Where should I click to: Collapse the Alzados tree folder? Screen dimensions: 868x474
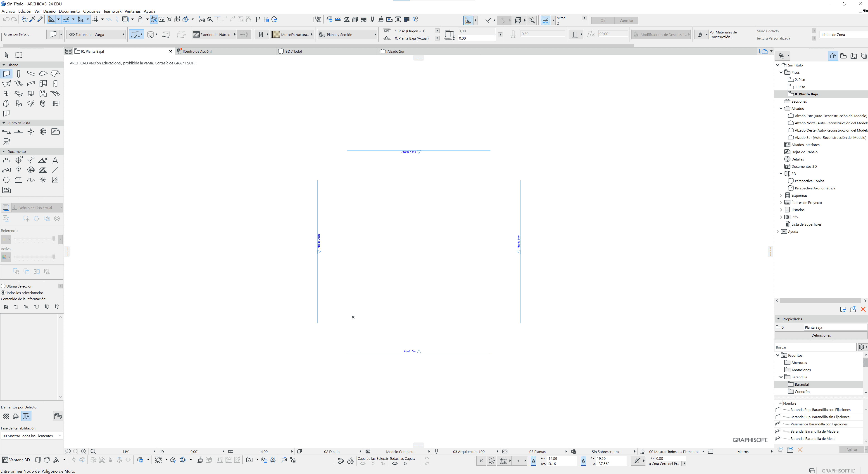781,108
